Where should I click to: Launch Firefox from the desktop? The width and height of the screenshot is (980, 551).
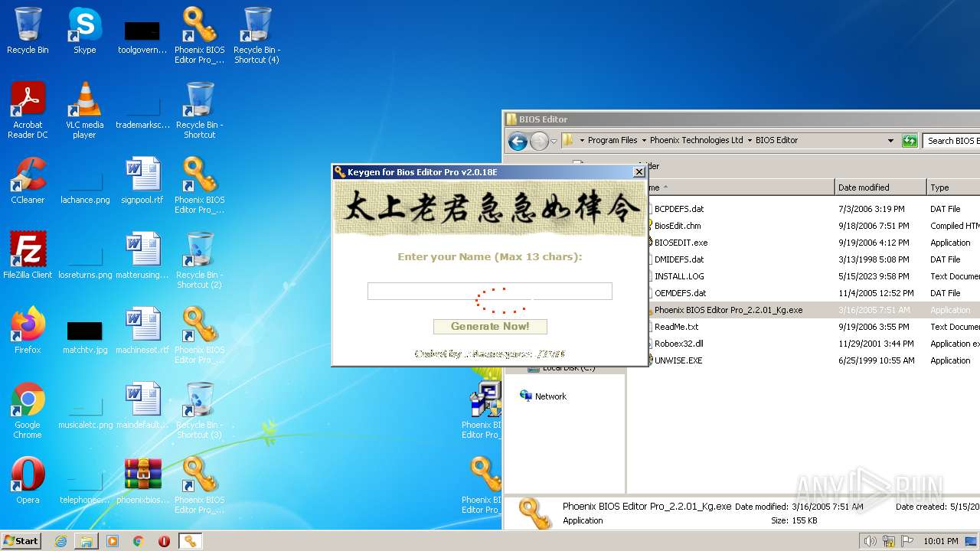coord(28,331)
